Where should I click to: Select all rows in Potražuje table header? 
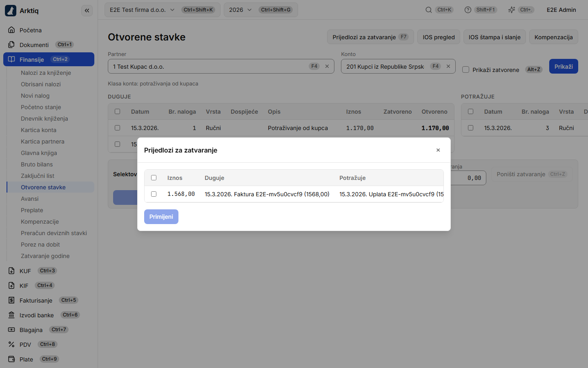click(471, 112)
